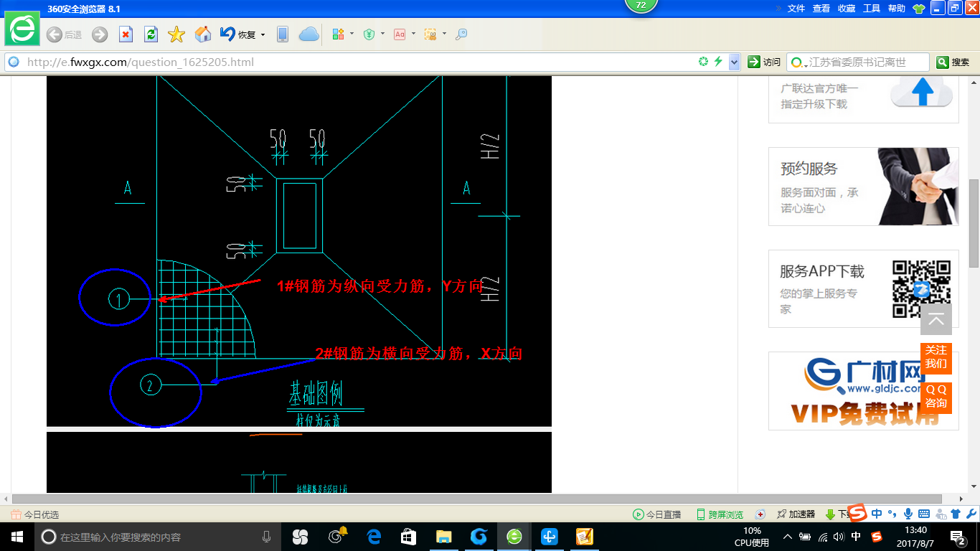
Task: Click the orange 关注我们 button
Action: (936, 357)
